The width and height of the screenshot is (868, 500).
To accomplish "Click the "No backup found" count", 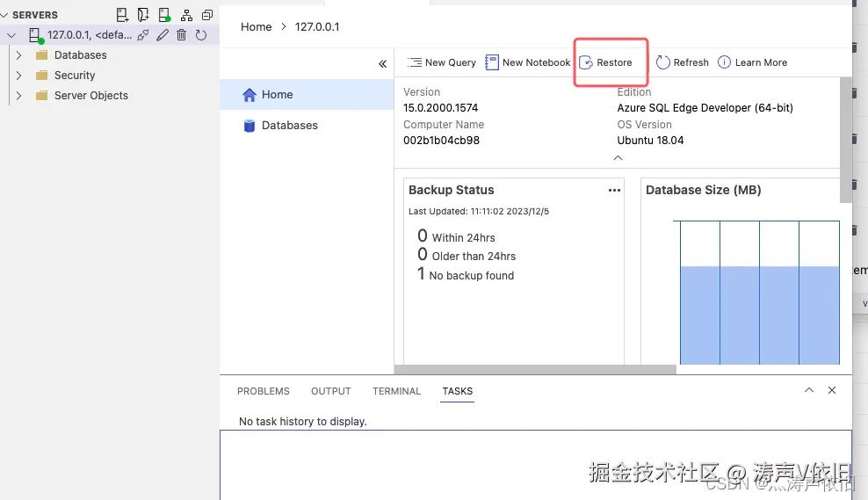I will [x=466, y=275].
